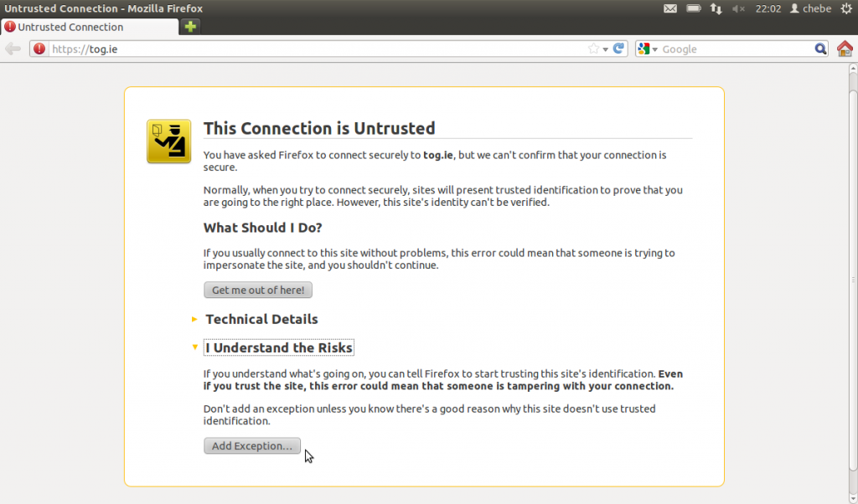Collapse the I Understand the Risks section
Viewport: 858px width, 504px height.
click(278, 347)
